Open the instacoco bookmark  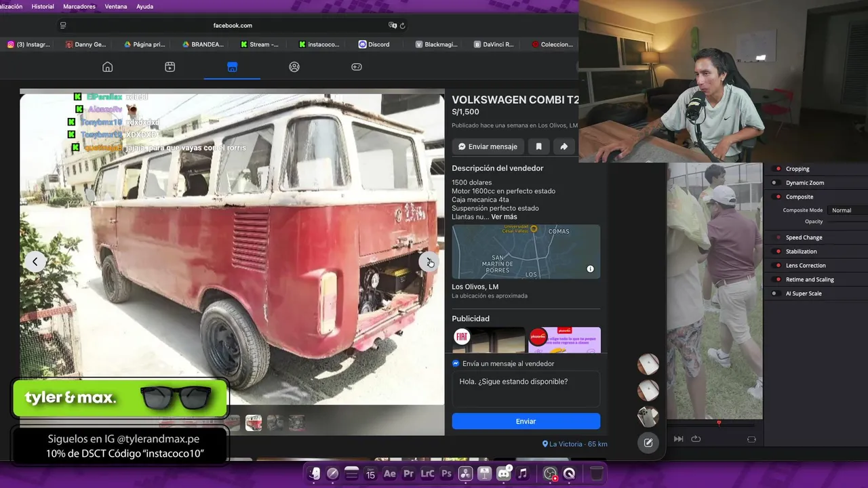pyautogui.click(x=319, y=45)
